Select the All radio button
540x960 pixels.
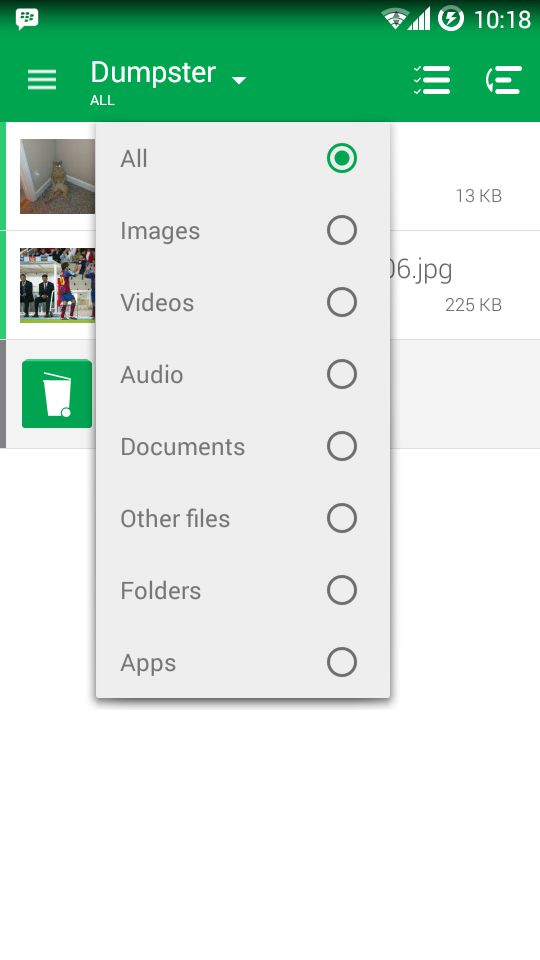342,159
